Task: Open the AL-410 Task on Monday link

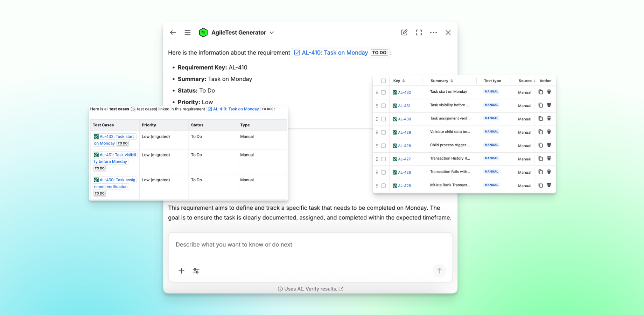Action: tap(335, 52)
